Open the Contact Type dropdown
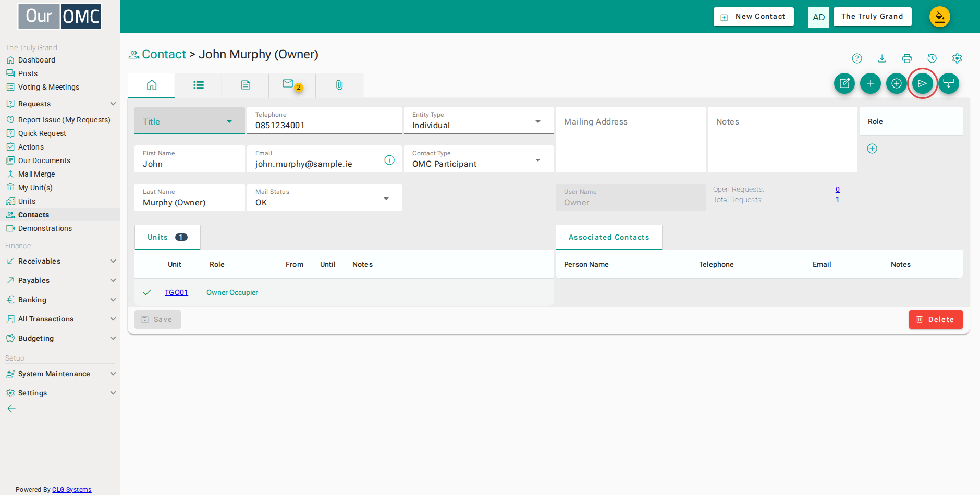Viewport: 980px width, 495px height. tap(479, 159)
